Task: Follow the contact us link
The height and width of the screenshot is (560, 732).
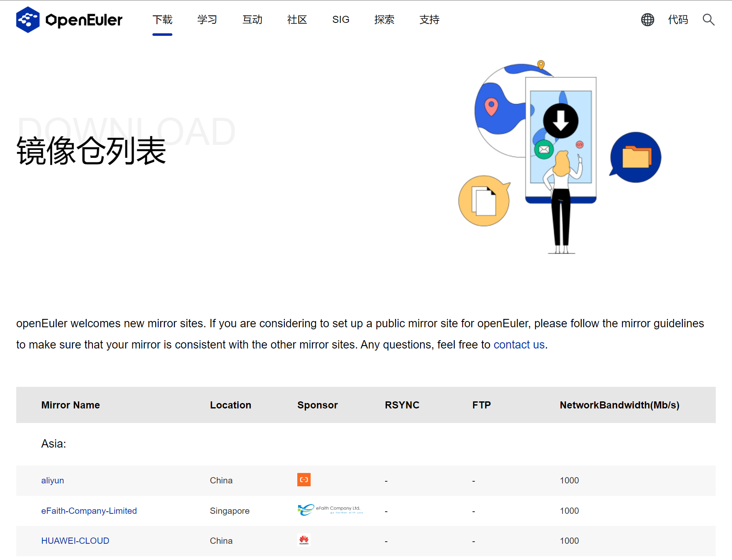Action: pos(519,345)
